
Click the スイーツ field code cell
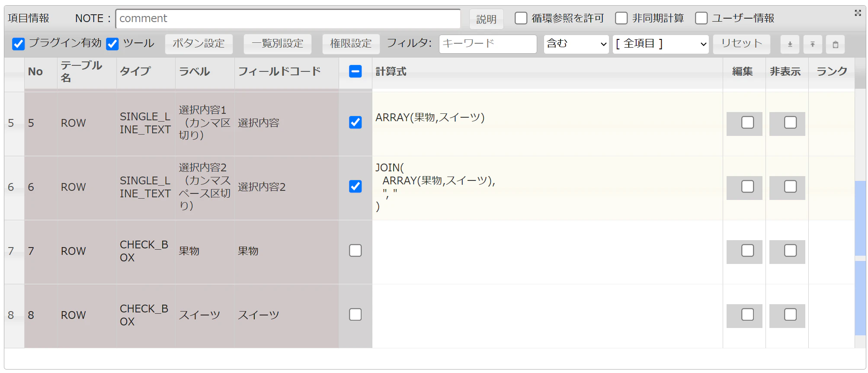[x=287, y=316]
